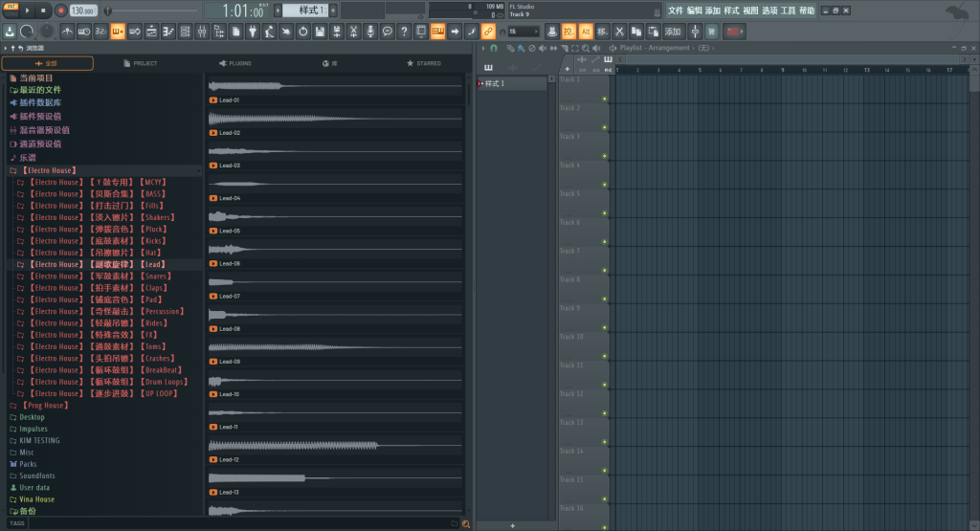The image size is (980, 531).
Task: Click the Lead-12 waveform thumbnail
Action: pos(336,446)
